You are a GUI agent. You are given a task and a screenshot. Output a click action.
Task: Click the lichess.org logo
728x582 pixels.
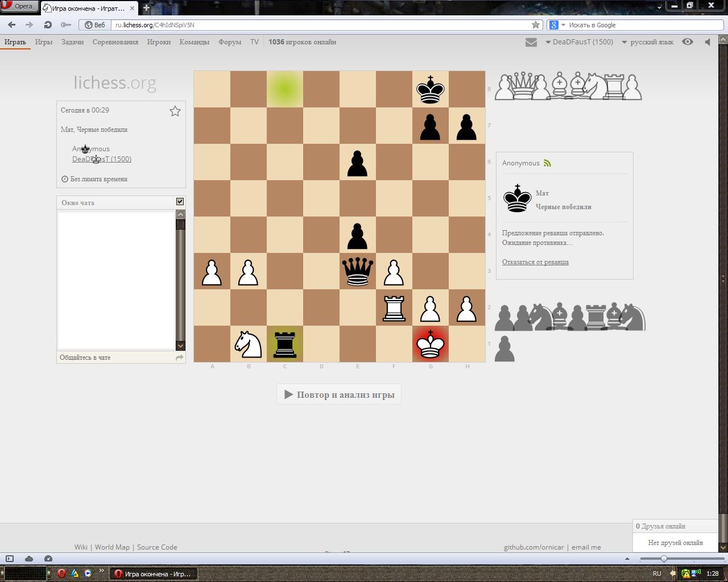point(115,83)
